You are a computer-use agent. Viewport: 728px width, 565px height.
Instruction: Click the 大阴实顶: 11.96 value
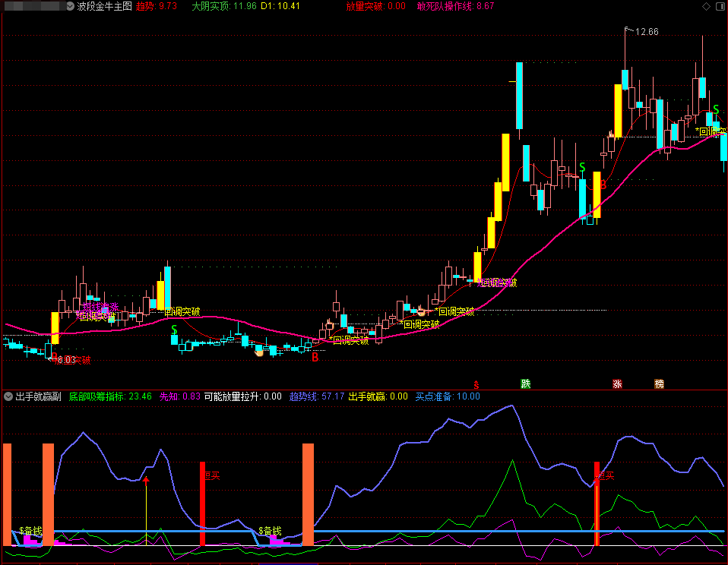224,6
